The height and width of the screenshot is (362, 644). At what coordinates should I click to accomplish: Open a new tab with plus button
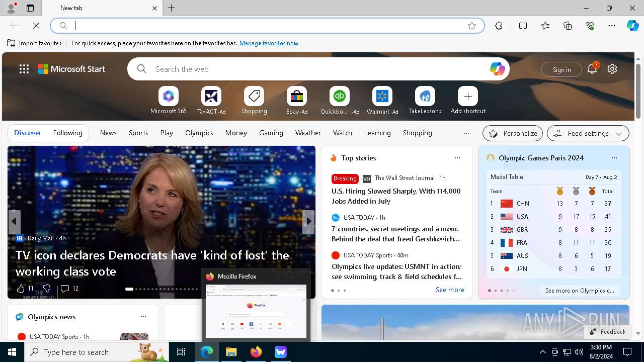(172, 8)
